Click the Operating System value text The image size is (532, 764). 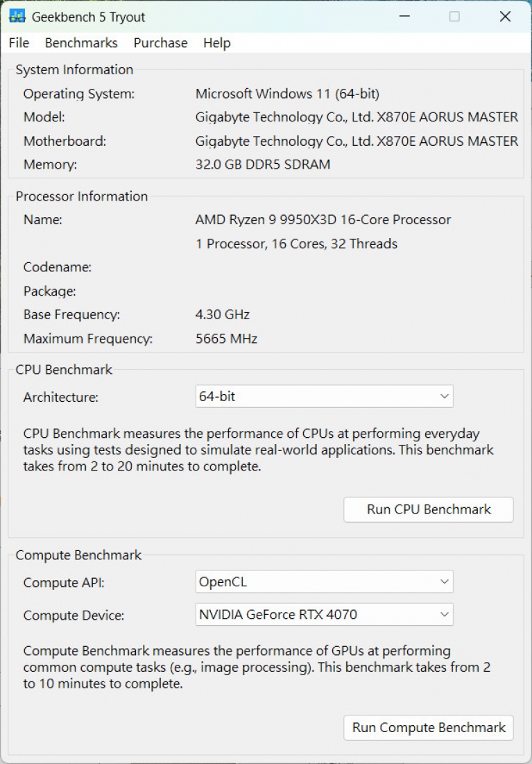click(287, 94)
